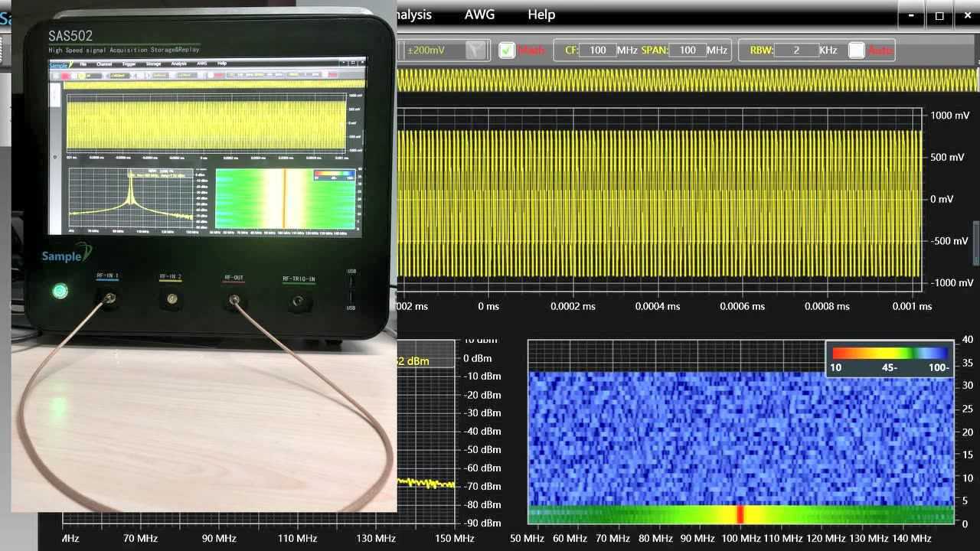The height and width of the screenshot is (551, 980).
Task: Minimize the application window
Action: point(910,15)
